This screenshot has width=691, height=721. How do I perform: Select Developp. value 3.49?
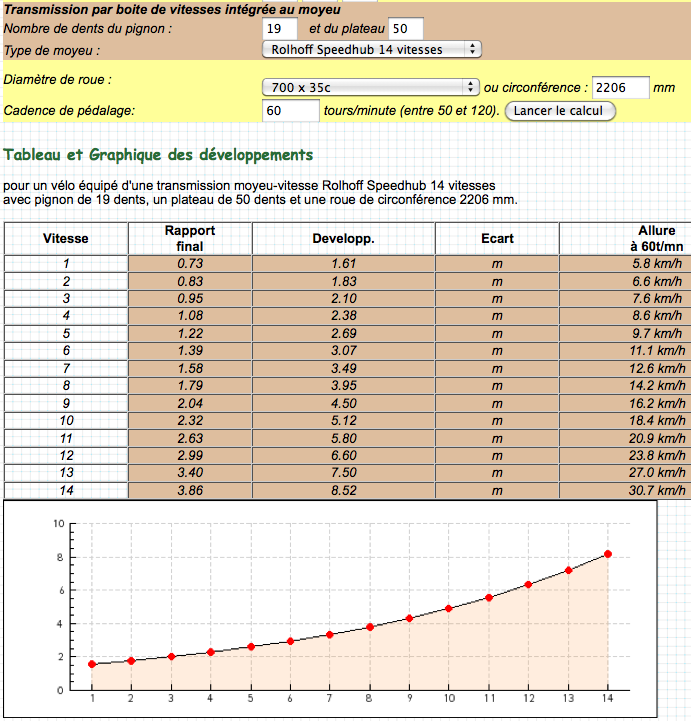tap(343, 368)
